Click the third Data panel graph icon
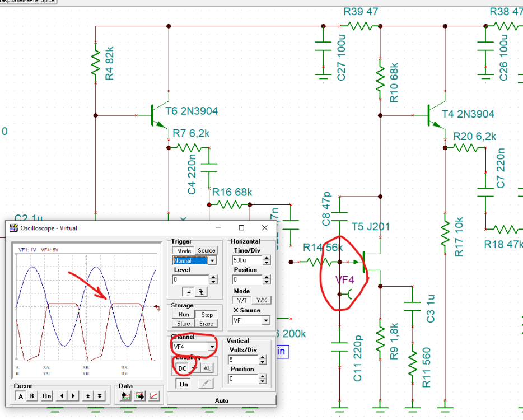Image resolution: width=523 pixels, height=420 pixels. tap(154, 396)
